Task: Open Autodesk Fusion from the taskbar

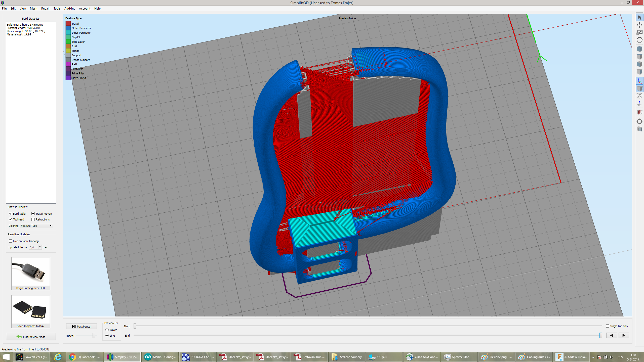Action: 572,357
